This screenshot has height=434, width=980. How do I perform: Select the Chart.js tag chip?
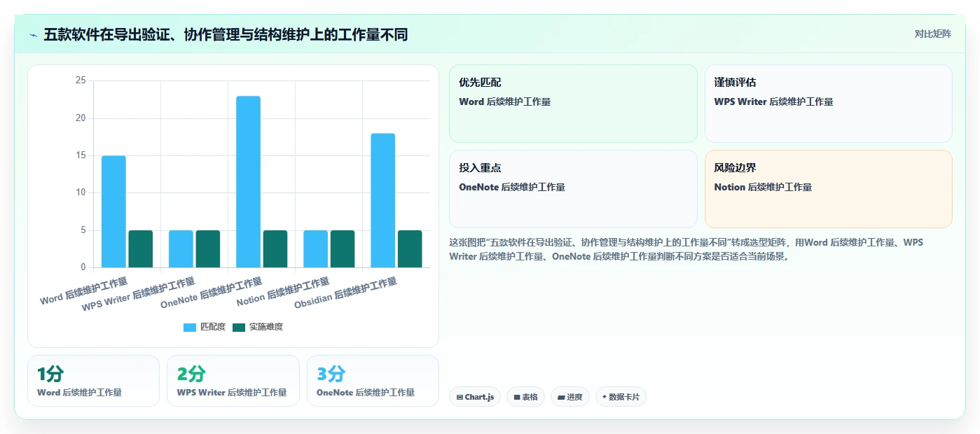pyautogui.click(x=475, y=397)
